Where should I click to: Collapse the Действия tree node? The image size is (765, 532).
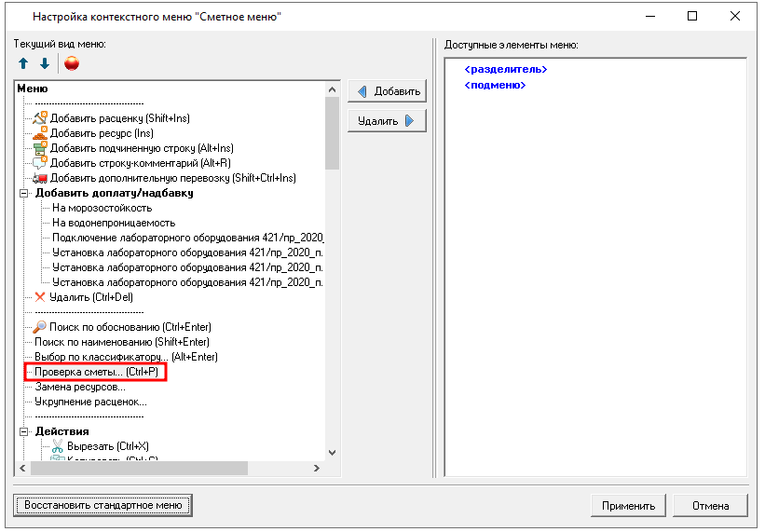tap(24, 431)
